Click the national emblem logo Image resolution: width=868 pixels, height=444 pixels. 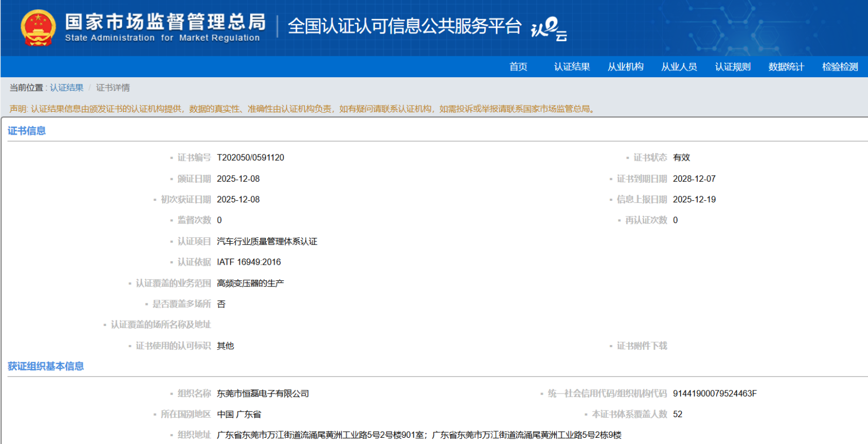(38, 28)
